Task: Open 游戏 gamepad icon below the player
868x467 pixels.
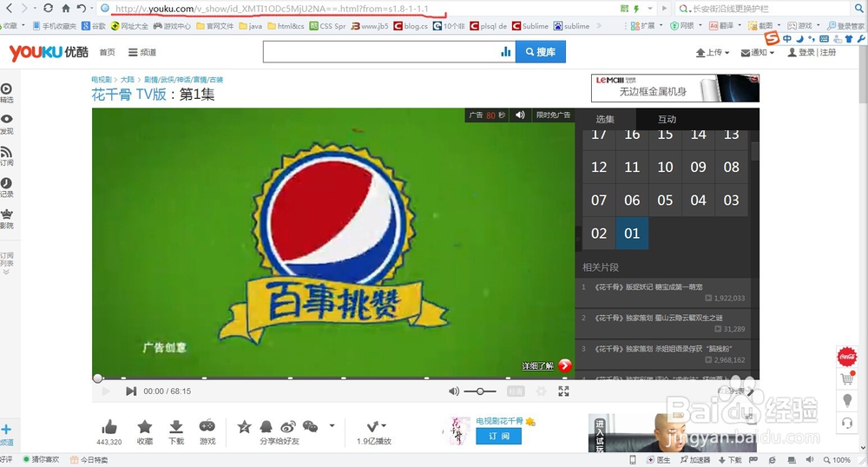Action: (x=207, y=426)
